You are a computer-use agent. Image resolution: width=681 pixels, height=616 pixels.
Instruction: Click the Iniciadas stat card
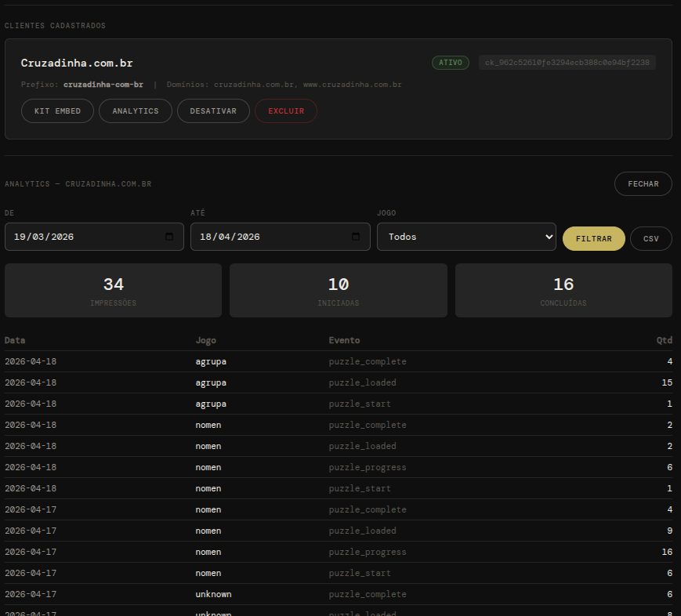tap(338, 290)
